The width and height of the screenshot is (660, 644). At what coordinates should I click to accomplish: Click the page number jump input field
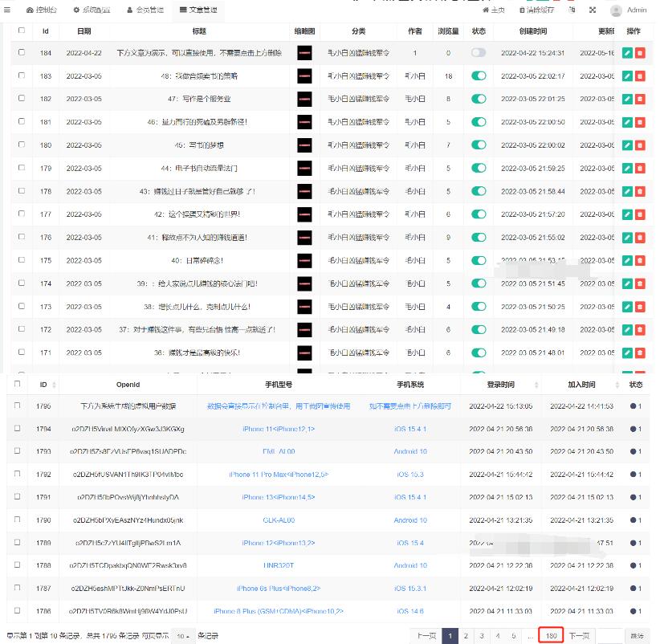(609, 635)
